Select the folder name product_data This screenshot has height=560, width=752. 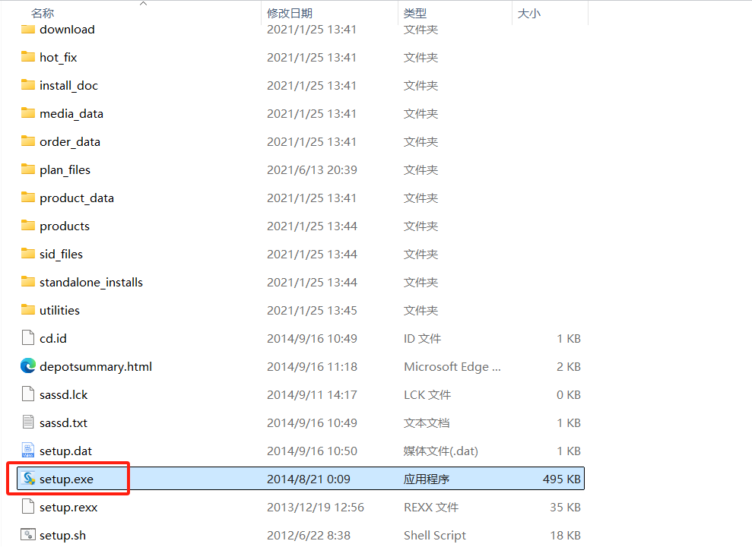click(x=77, y=198)
